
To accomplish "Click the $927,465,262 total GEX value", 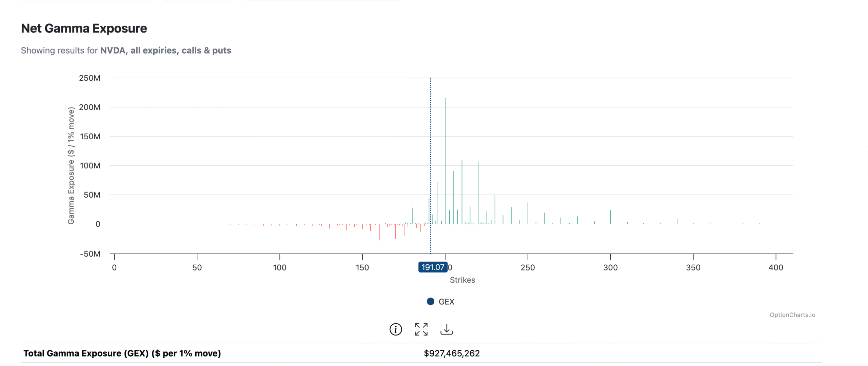I will (x=451, y=353).
